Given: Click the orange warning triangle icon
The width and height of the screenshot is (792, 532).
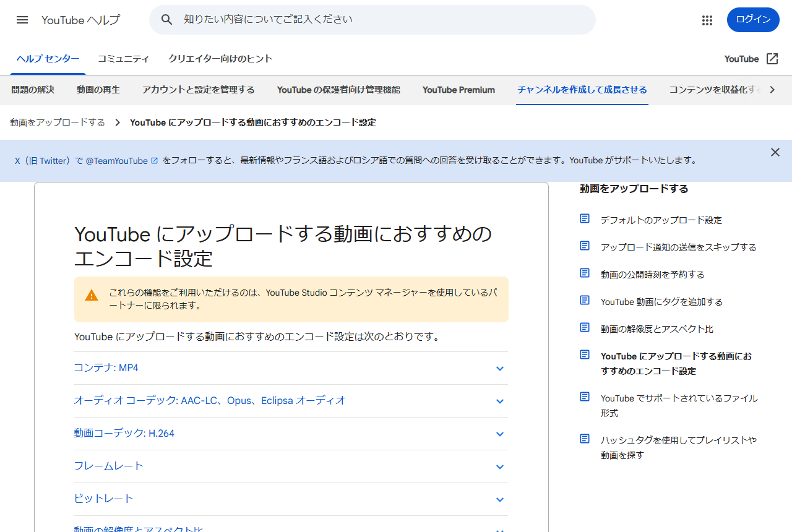Looking at the screenshot, I should [x=92, y=295].
